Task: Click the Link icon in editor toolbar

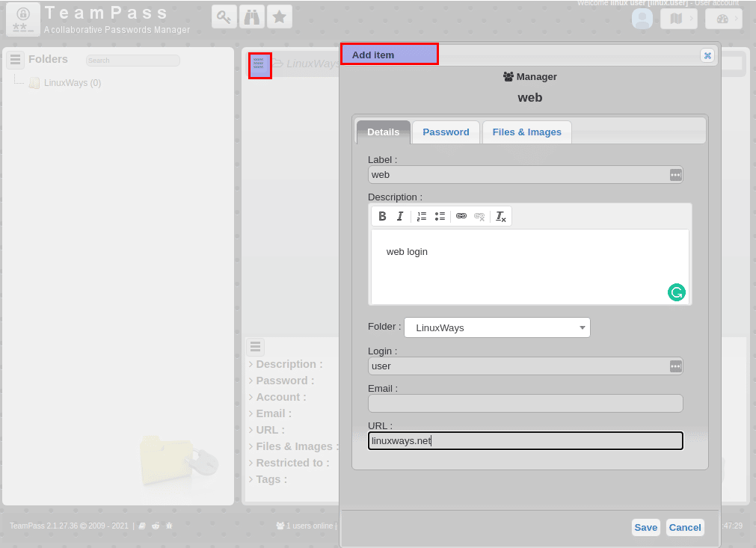Action: coord(461,216)
